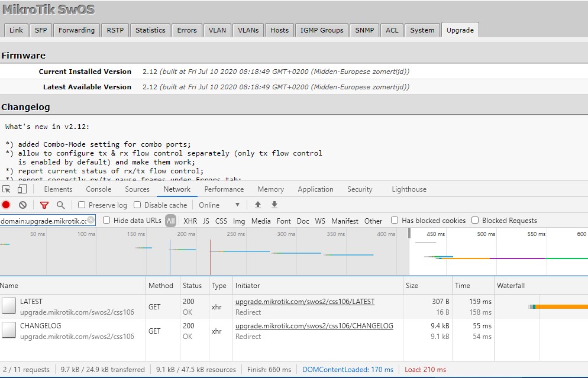
Task: Toggle the red filter funnel icon
Action: tap(44, 205)
